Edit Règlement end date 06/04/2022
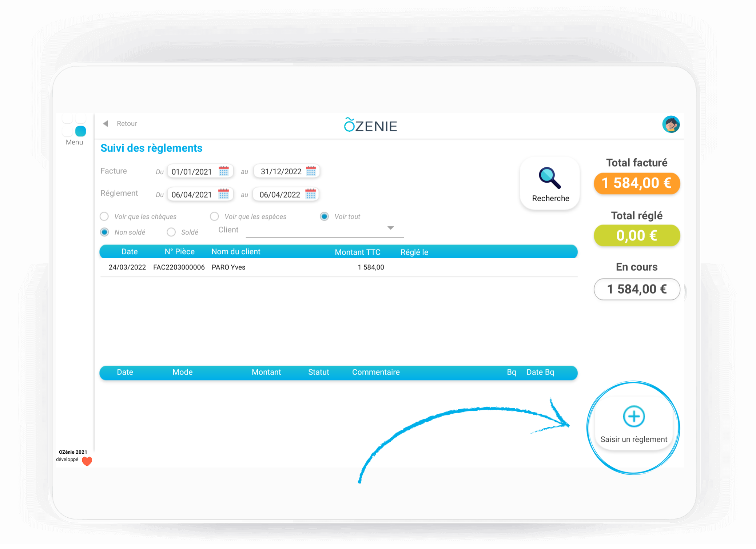 pyautogui.click(x=280, y=195)
